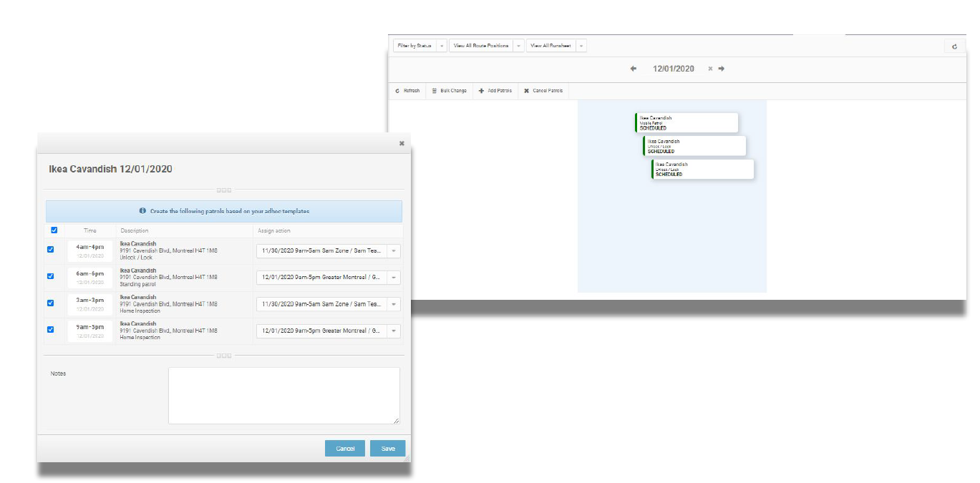Go to next day with right arrow
The width and height of the screenshot is (980, 483).
pos(721,69)
